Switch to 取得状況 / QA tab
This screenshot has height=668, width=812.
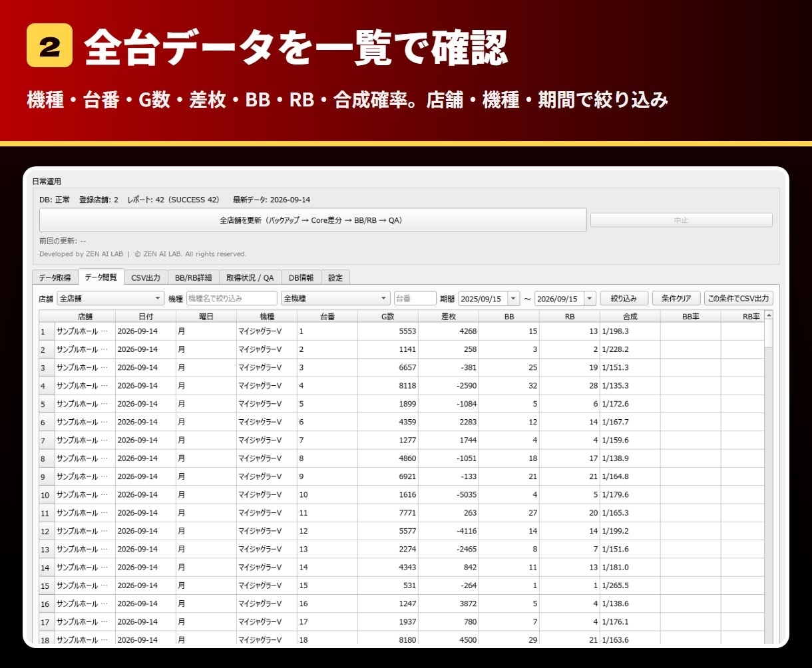[250, 277]
